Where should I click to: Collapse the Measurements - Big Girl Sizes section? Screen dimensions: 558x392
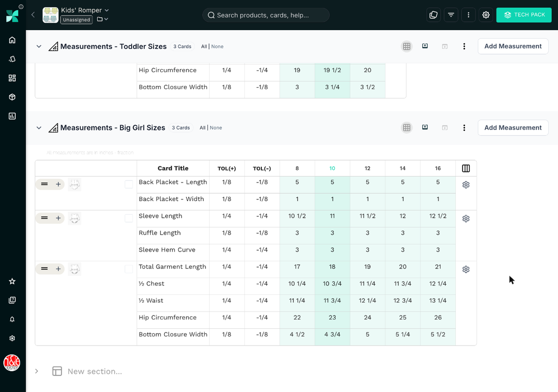click(39, 128)
